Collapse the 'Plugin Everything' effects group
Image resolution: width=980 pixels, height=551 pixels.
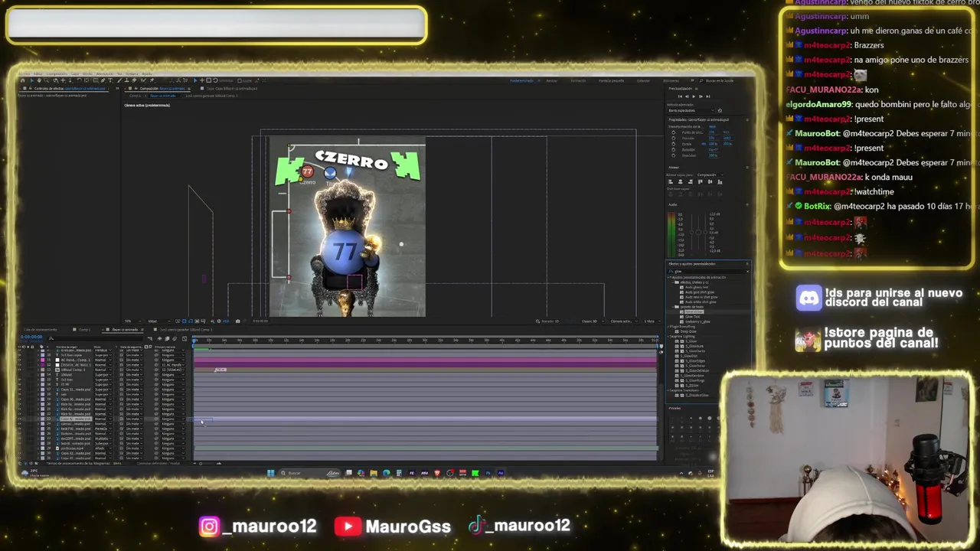(668, 327)
